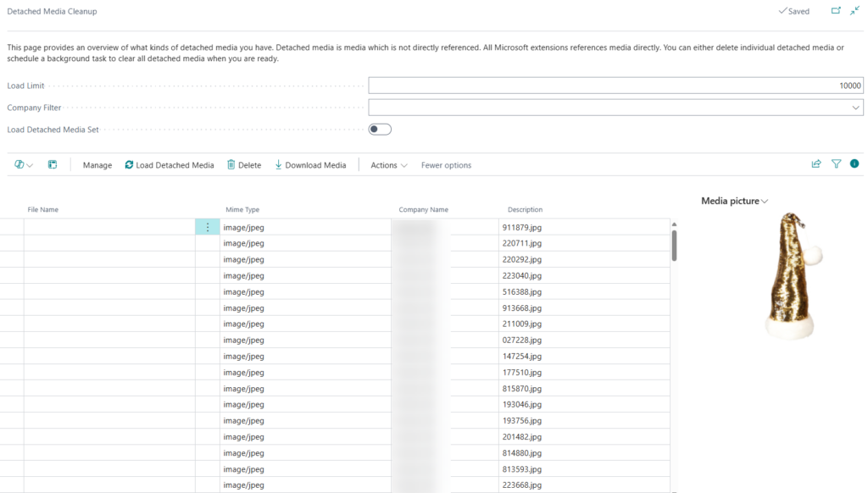Open page in new window icon
Screen dimensions: 868x493
coord(836,11)
